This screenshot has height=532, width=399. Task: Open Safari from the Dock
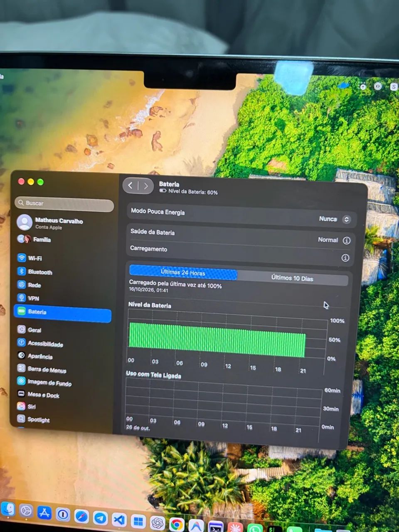click(x=81, y=516)
